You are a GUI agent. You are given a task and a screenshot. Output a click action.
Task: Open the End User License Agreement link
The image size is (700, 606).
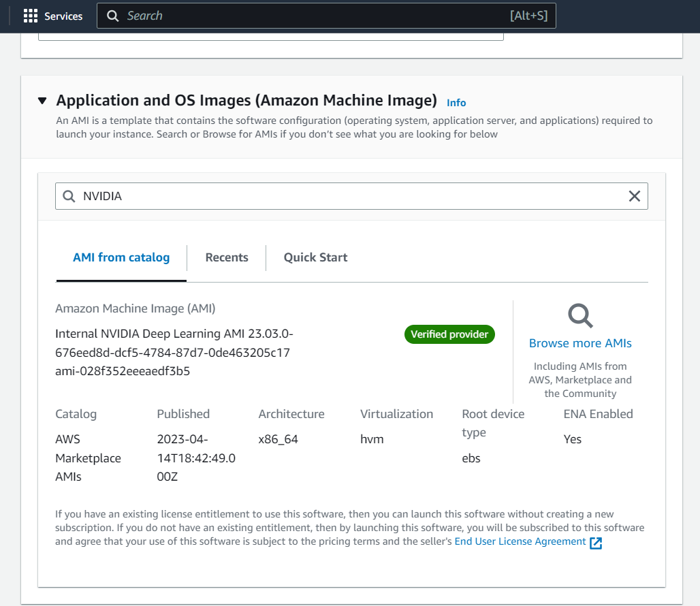click(x=520, y=541)
